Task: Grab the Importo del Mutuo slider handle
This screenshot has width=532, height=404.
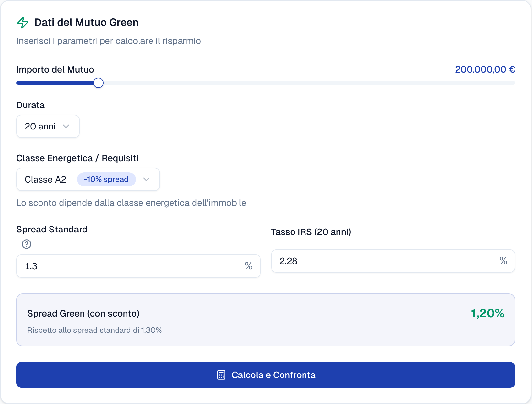Action: pyautogui.click(x=98, y=83)
